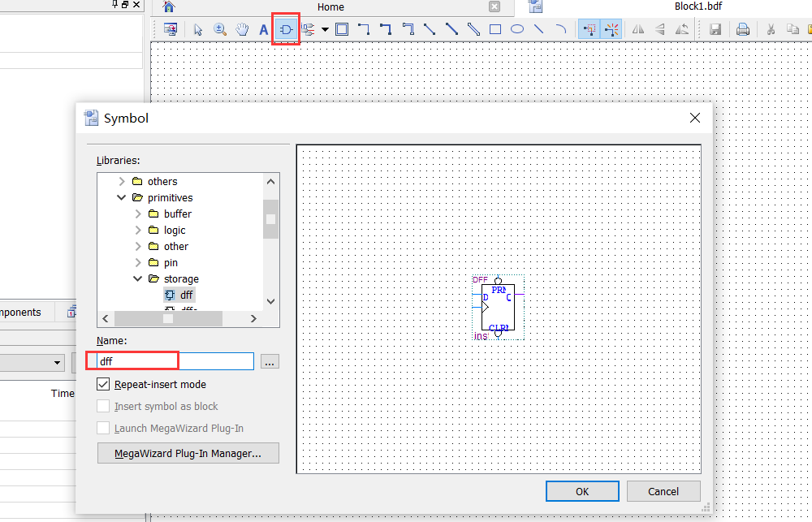Open the Symbol tool in toolbar
Viewport: 812px width, 522px height.
point(286,29)
